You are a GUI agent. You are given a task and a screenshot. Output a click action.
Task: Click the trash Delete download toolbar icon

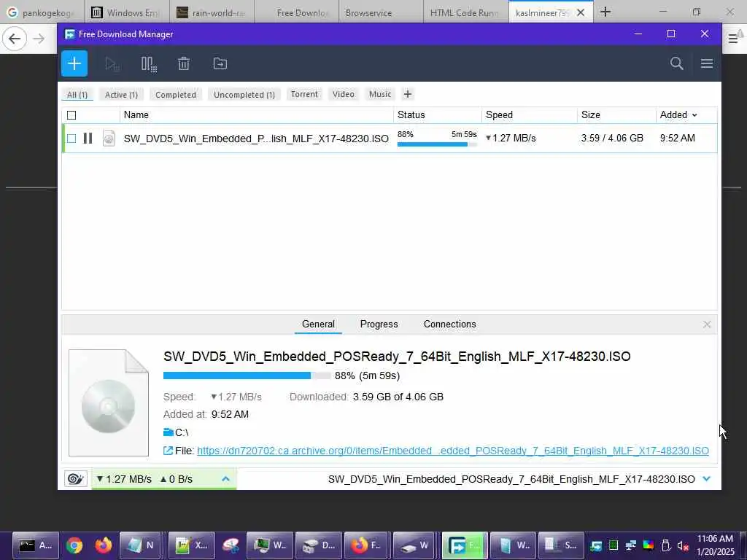pos(184,64)
